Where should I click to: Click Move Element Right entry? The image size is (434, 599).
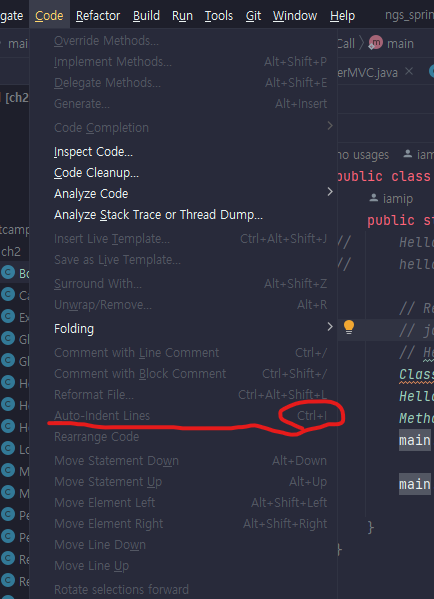(183, 524)
